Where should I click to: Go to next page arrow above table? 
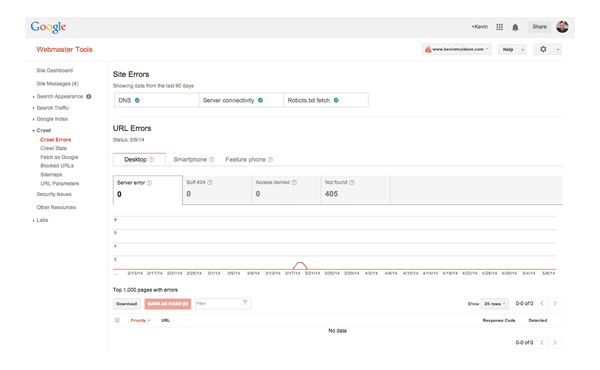[555, 303]
